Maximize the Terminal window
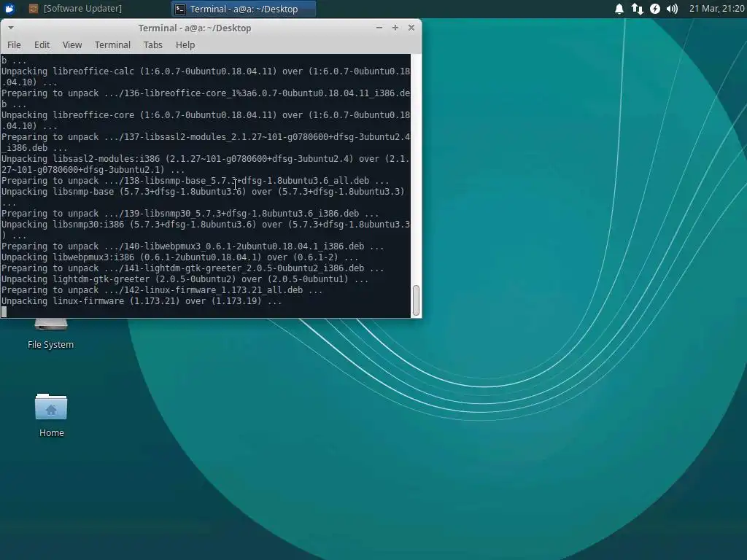 pos(395,28)
